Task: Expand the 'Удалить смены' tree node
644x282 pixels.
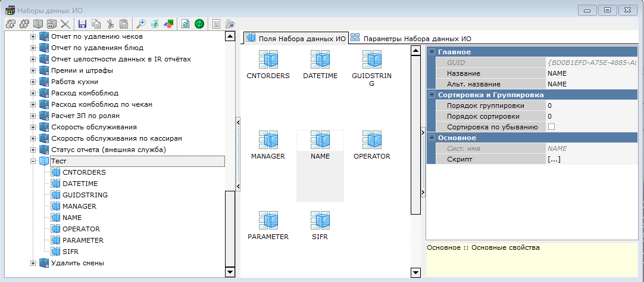Action: tap(33, 263)
